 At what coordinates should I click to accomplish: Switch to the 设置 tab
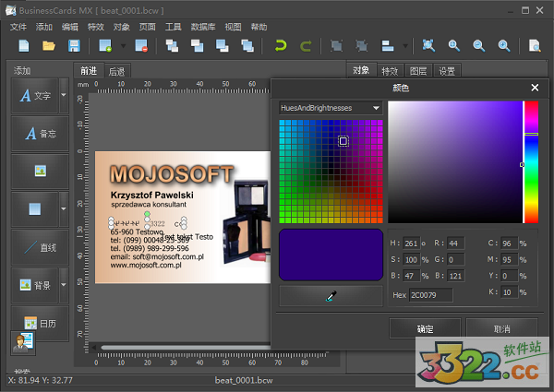[447, 71]
